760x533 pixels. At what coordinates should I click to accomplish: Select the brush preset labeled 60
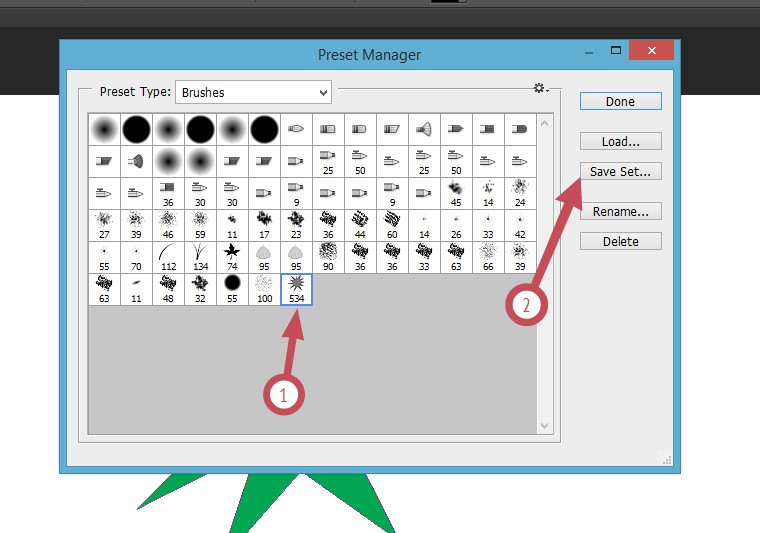point(392,225)
